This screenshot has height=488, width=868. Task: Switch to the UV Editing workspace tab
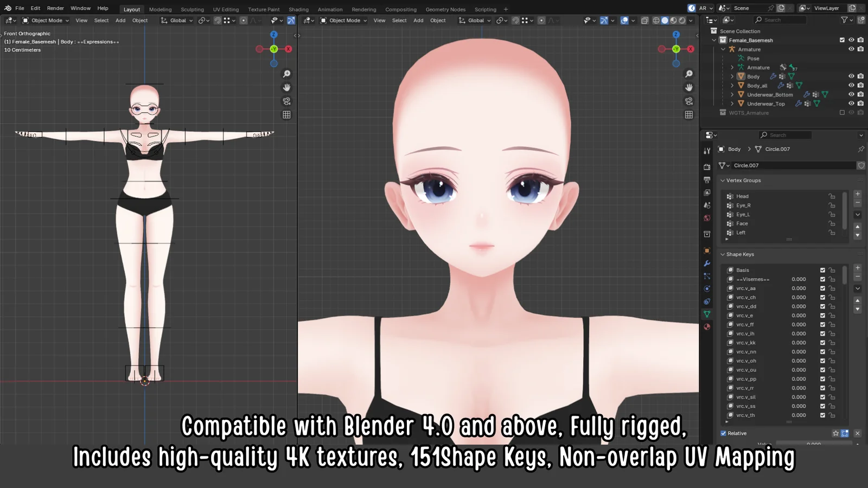226,9
